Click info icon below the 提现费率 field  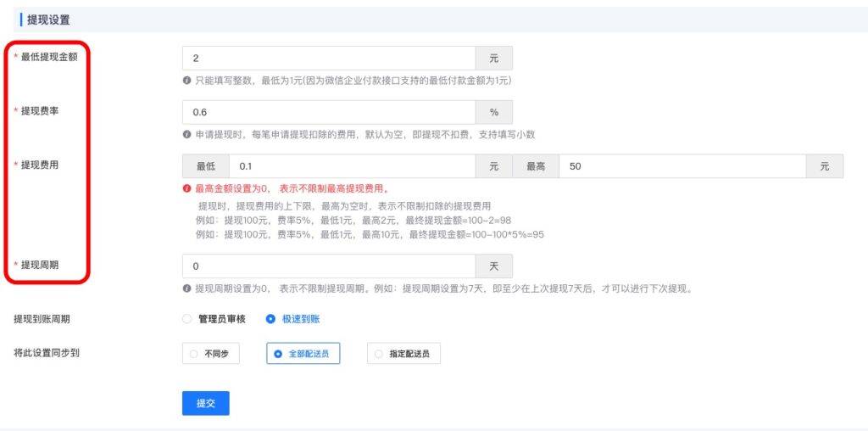click(186, 134)
